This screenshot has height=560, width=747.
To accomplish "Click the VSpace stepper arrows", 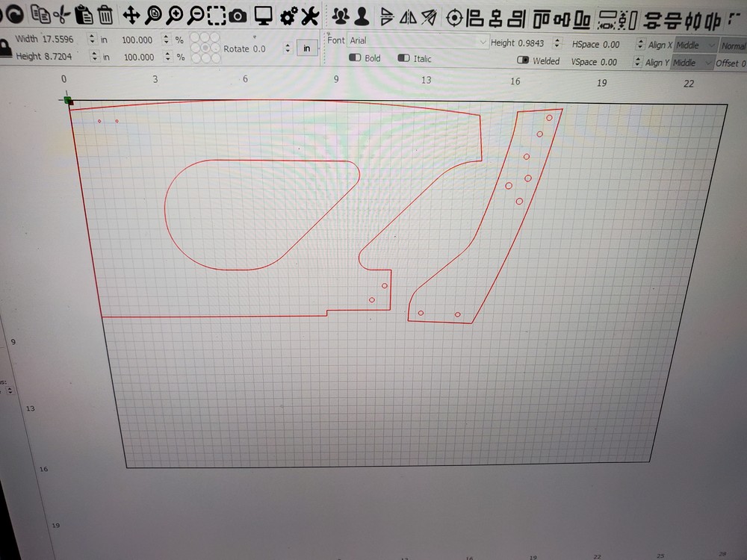I will pyautogui.click(x=638, y=62).
